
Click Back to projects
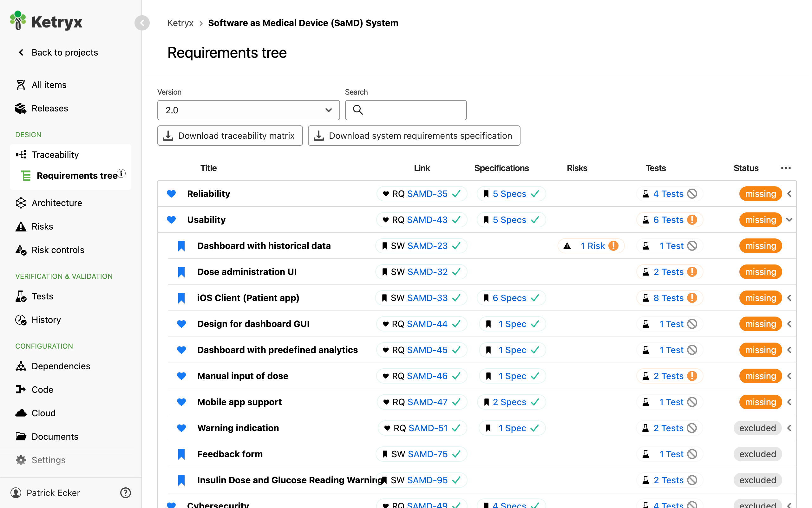click(58, 52)
